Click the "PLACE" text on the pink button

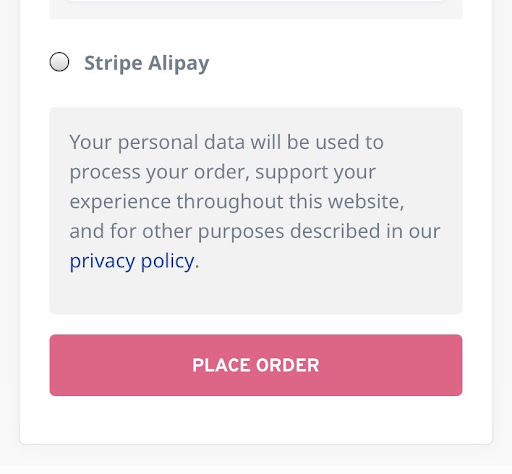coord(221,365)
